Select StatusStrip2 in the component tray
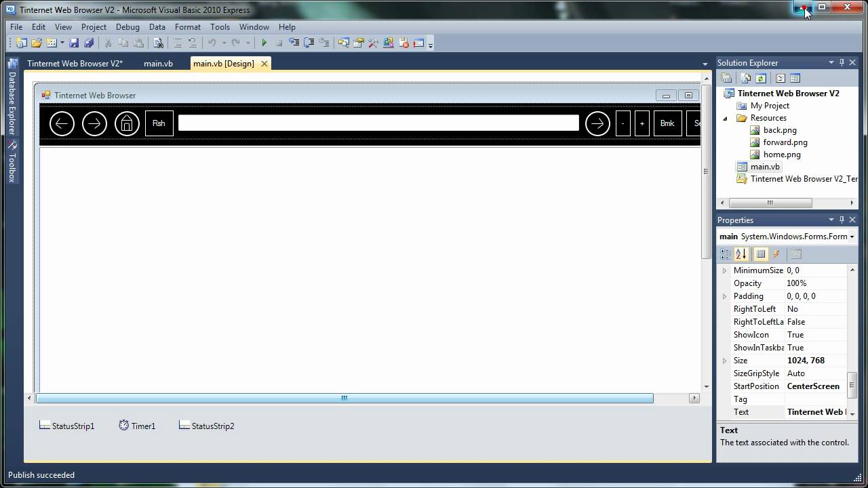 [207, 426]
